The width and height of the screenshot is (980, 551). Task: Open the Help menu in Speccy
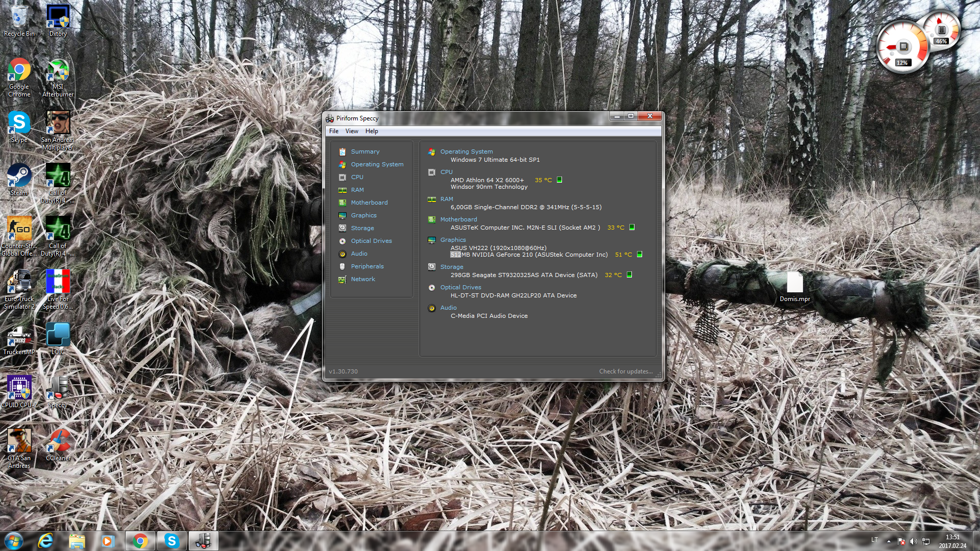[x=372, y=131]
